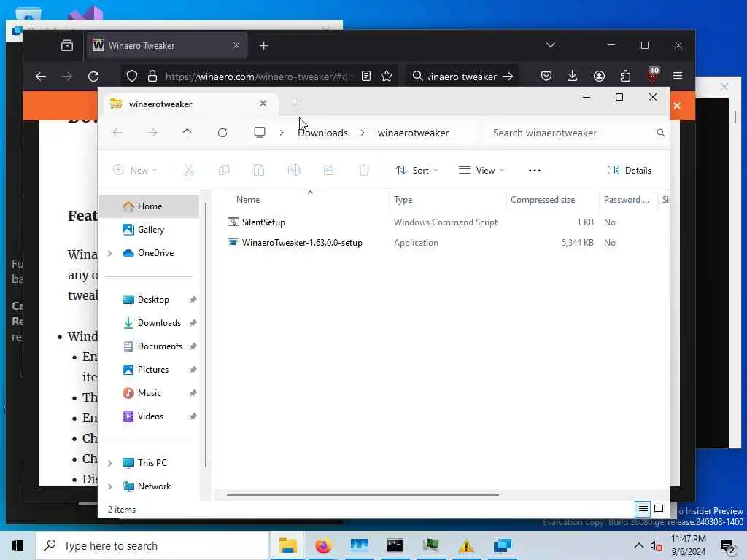Click the Forward arrow in File Explorer

pos(152,133)
